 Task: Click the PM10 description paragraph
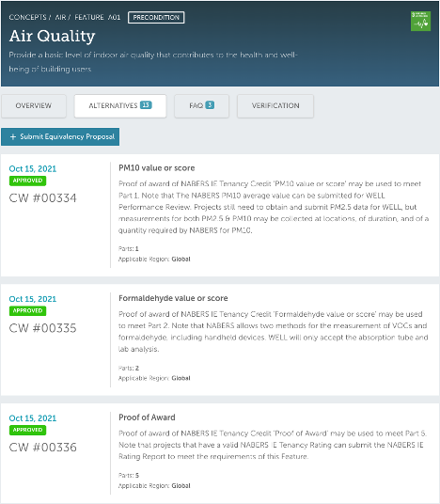[274, 207]
